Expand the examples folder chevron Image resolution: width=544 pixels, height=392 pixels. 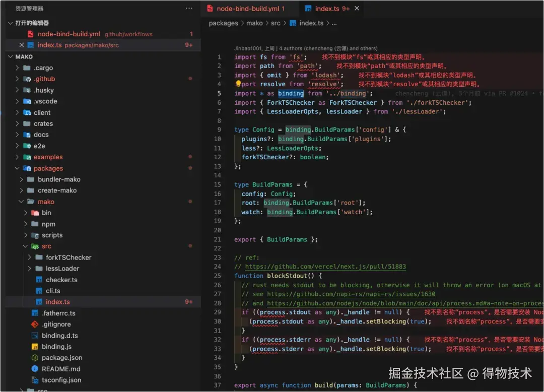17,157
